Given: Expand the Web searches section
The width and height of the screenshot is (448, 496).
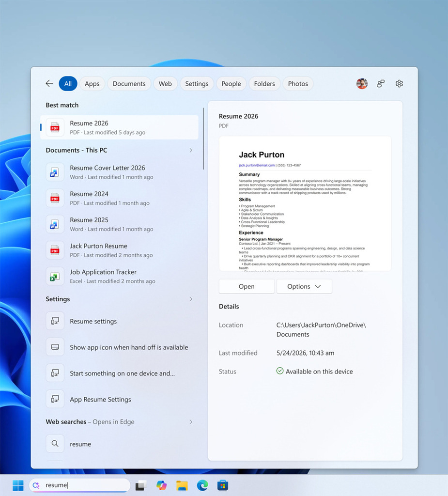Looking at the screenshot, I should (191, 422).
